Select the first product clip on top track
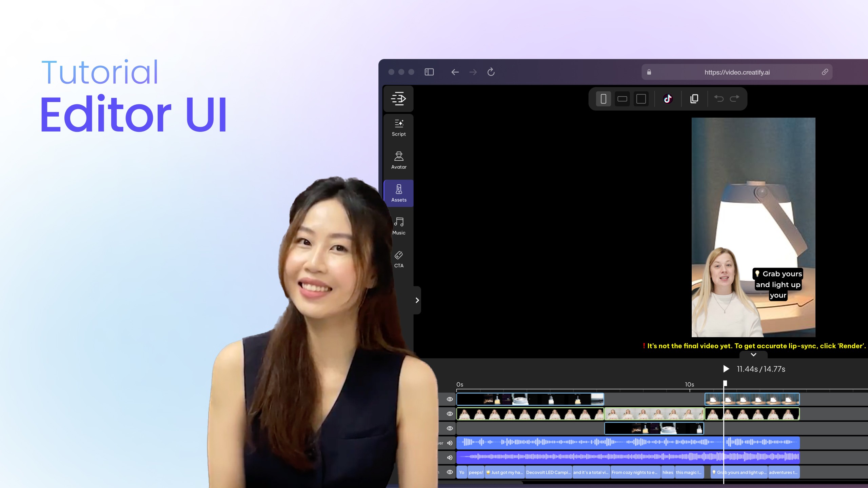The width and height of the screenshot is (868, 488). [530, 399]
